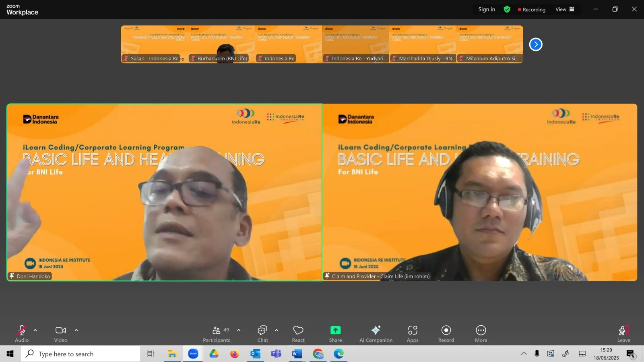Expand chat options arrow
The width and height of the screenshot is (644, 362).
click(277, 330)
